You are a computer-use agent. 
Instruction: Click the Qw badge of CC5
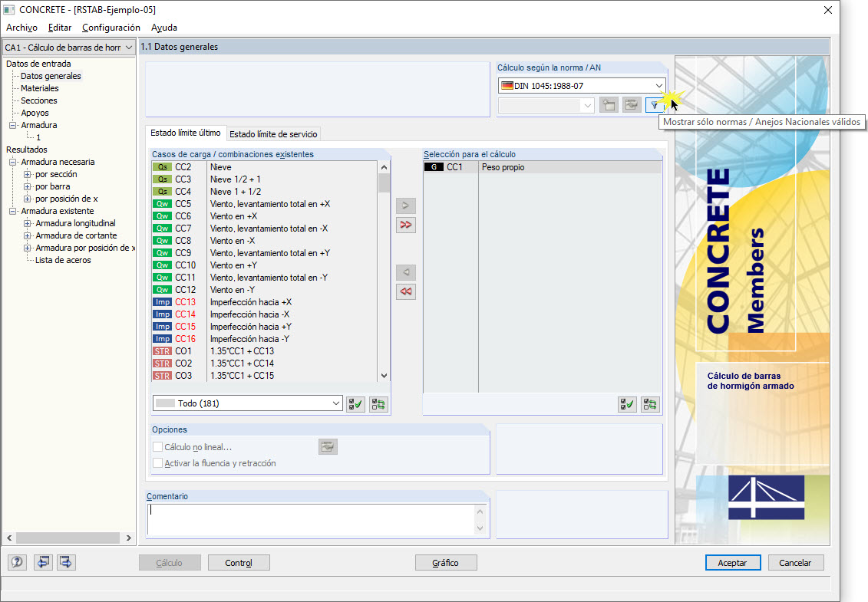click(x=162, y=204)
